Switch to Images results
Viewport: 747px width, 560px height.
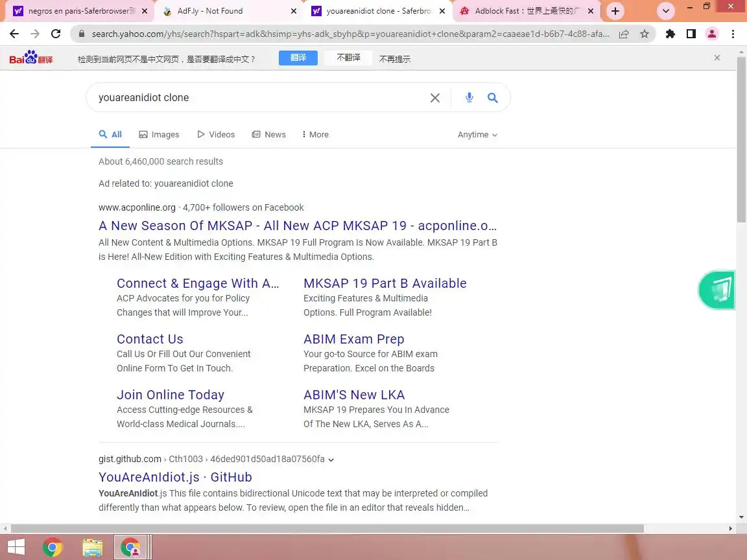pyautogui.click(x=159, y=134)
